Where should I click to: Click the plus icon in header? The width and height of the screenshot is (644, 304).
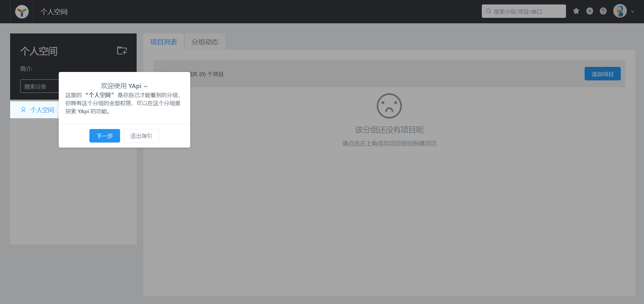[x=590, y=11]
